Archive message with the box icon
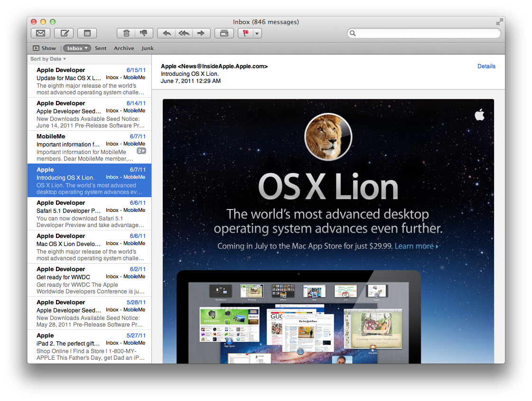Image resolution: width=532 pixels, height=401 pixels. coord(224,33)
